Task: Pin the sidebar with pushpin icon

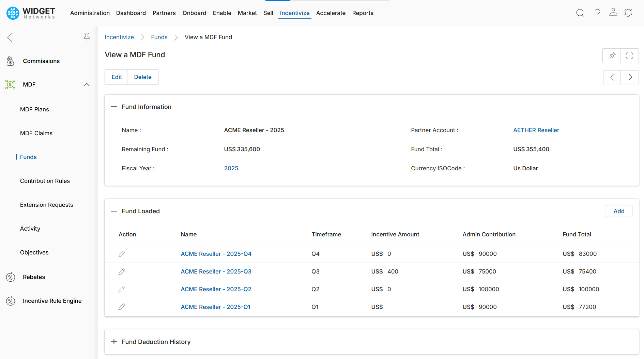Action: pyautogui.click(x=87, y=37)
